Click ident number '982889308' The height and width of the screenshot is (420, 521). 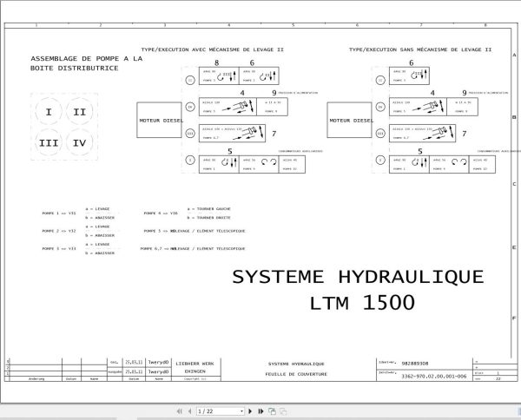[x=415, y=364]
